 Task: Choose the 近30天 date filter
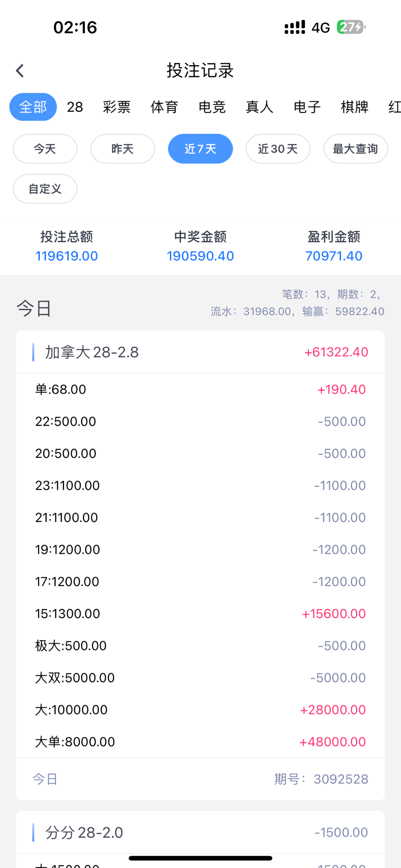(x=278, y=149)
